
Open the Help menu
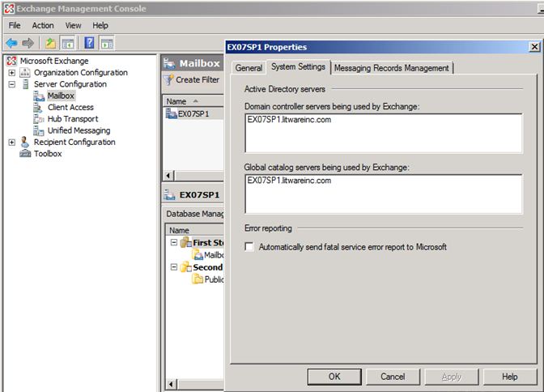tap(100, 26)
